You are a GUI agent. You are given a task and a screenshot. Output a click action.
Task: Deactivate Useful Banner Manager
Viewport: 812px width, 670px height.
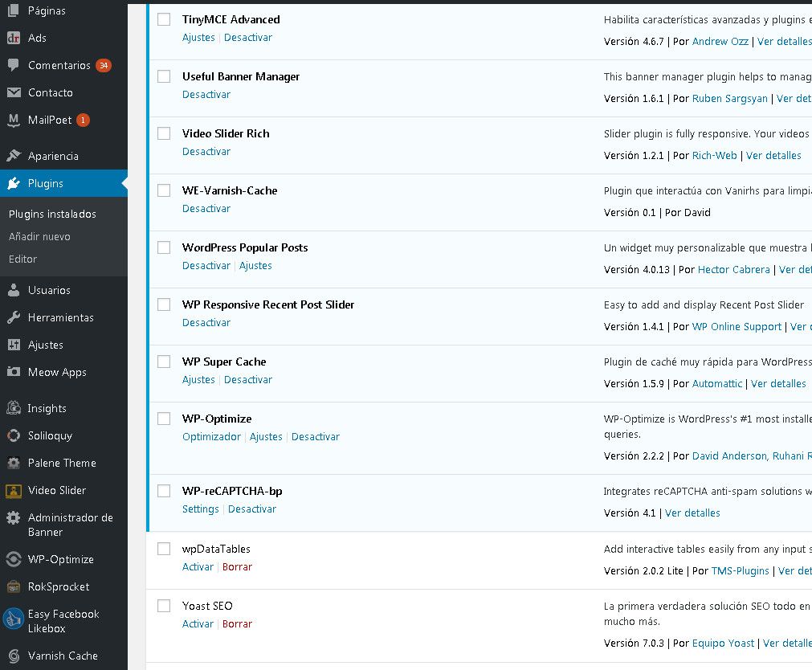[x=206, y=94]
